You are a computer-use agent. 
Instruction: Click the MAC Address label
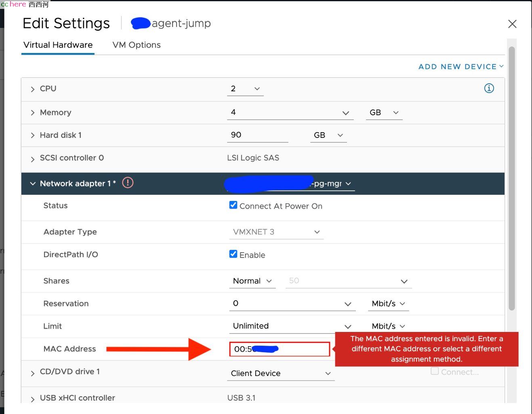pos(69,349)
